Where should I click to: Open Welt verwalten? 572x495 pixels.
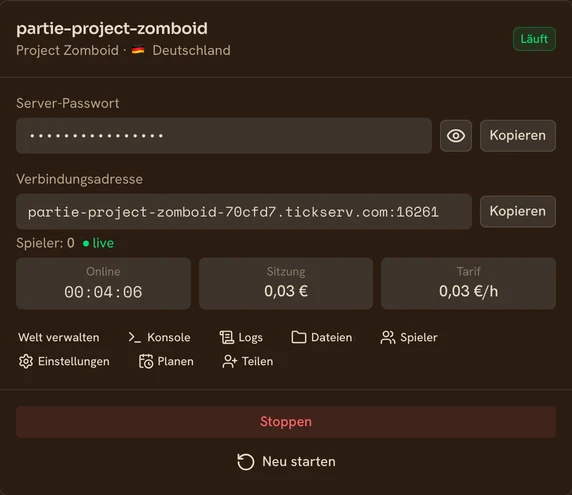tap(59, 337)
